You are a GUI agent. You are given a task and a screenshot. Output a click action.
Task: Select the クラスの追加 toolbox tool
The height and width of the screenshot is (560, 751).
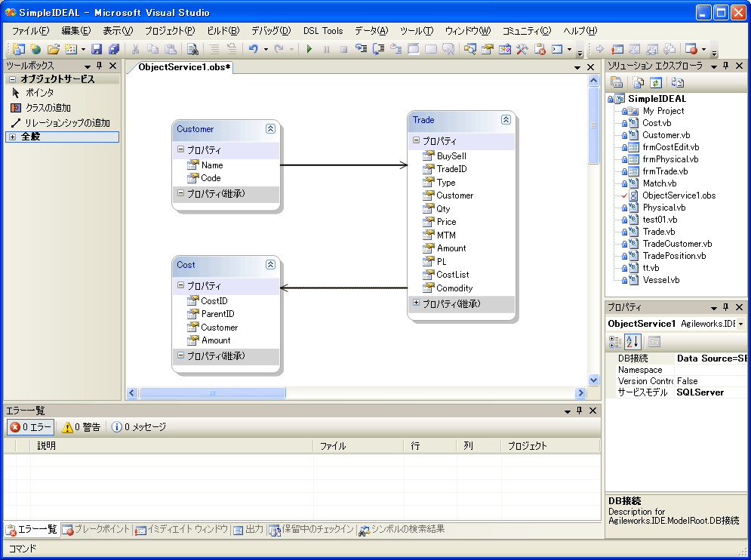(48, 107)
